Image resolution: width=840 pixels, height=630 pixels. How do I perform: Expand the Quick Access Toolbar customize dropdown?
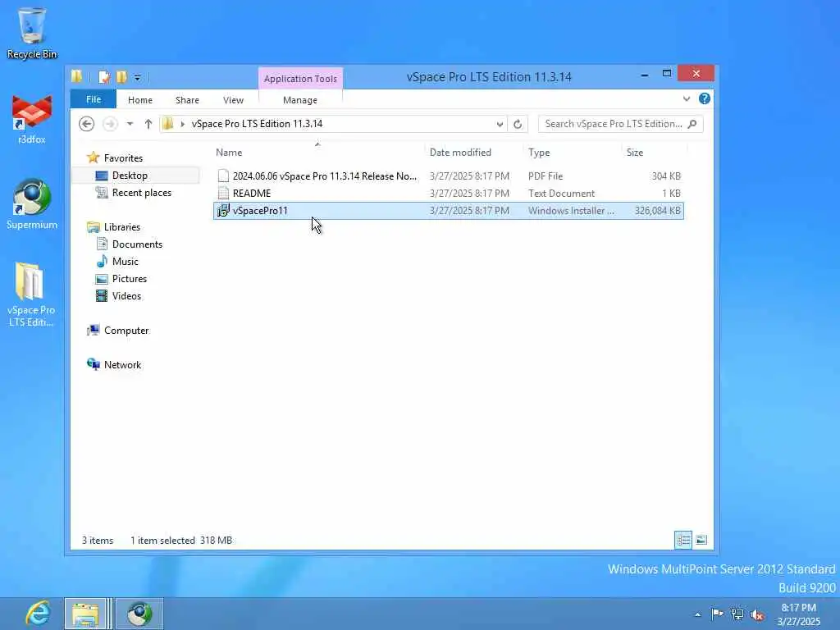coord(138,78)
